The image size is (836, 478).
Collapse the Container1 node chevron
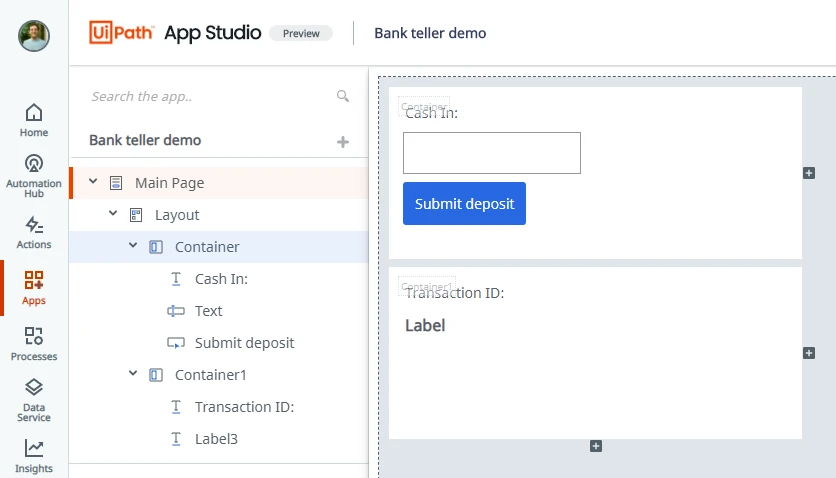point(133,374)
